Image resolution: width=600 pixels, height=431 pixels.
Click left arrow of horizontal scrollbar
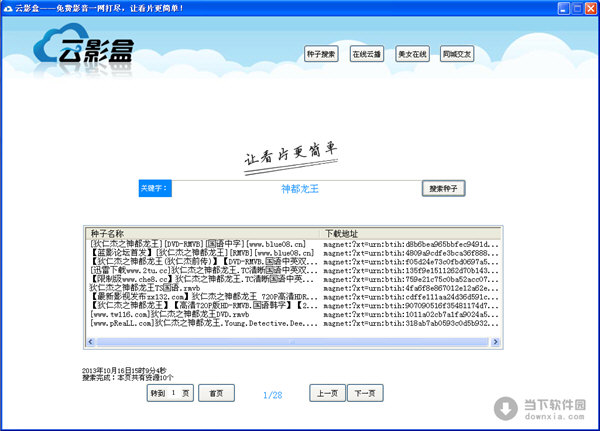pyautogui.click(x=91, y=342)
